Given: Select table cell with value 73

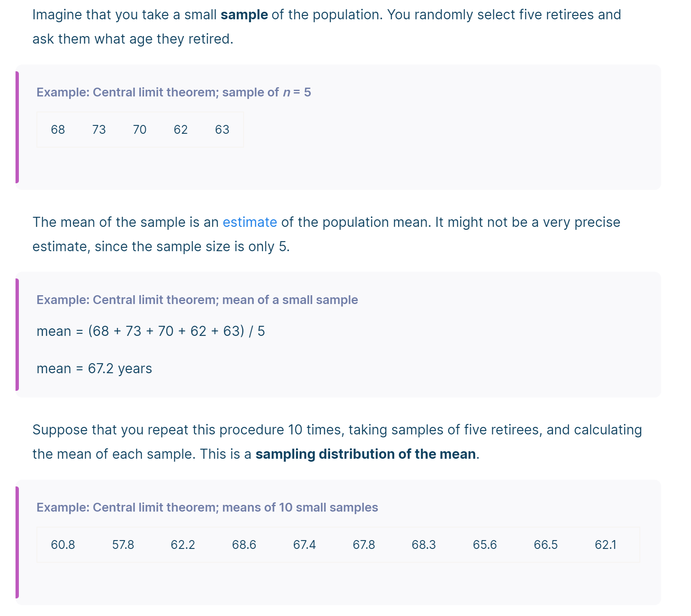Looking at the screenshot, I should click(x=99, y=130).
